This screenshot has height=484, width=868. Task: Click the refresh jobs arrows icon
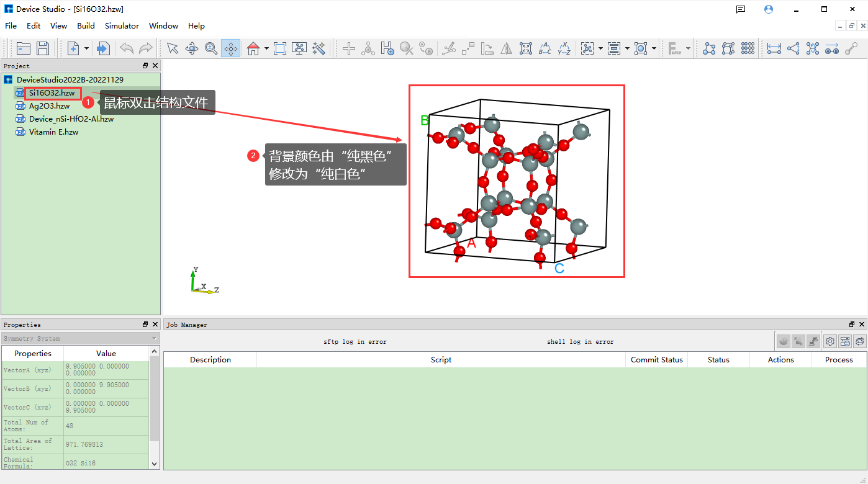(x=859, y=341)
